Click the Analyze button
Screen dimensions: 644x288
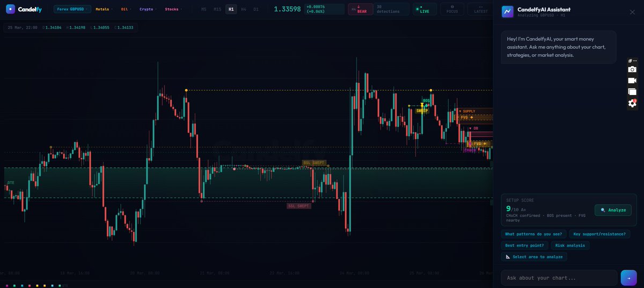click(x=613, y=210)
